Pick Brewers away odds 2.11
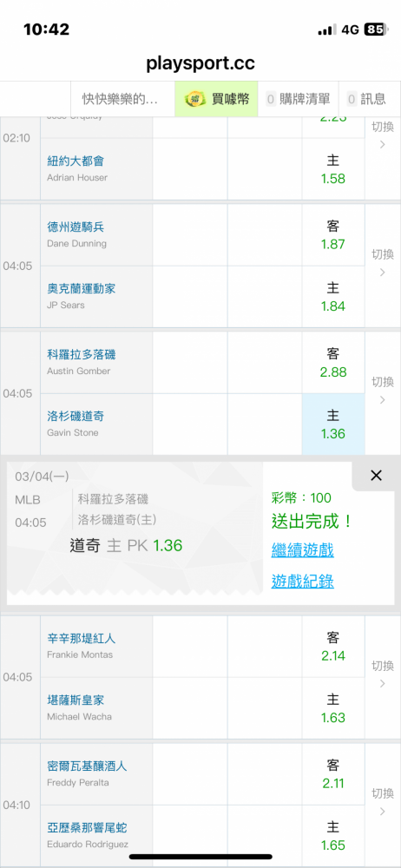Image resolution: width=401 pixels, height=868 pixels. pyautogui.click(x=333, y=774)
